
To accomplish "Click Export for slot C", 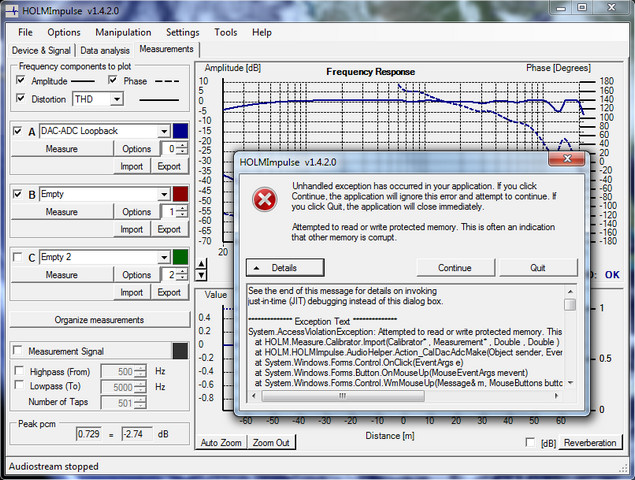I will click(x=169, y=292).
